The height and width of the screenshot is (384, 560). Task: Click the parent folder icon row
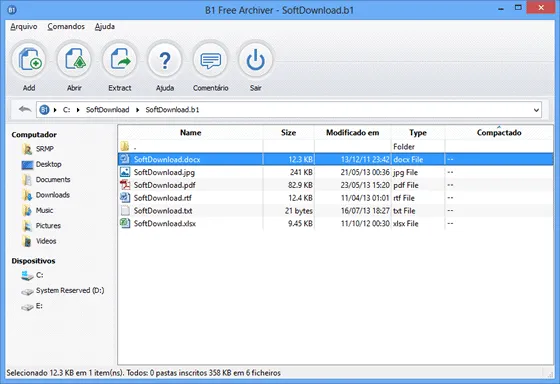tap(335, 146)
